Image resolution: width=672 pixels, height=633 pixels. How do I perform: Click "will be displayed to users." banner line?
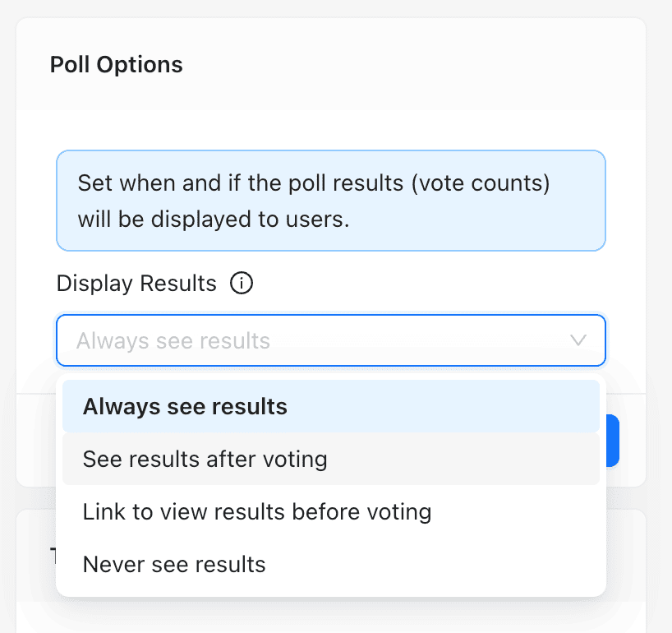click(x=214, y=220)
